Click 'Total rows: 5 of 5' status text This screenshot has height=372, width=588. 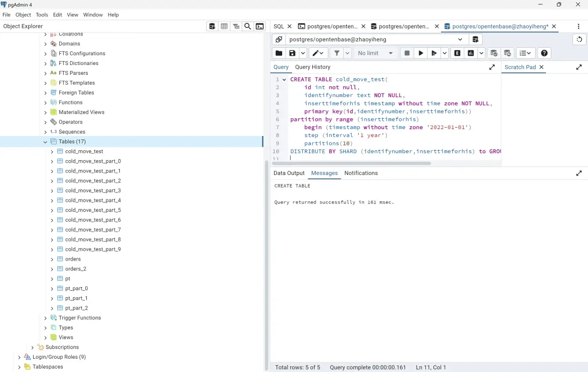[x=298, y=368]
